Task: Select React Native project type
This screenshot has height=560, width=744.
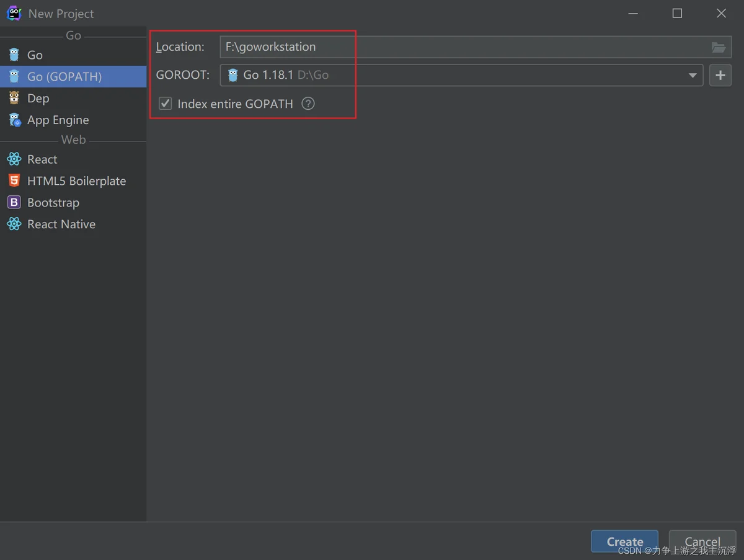Action: 73,224
